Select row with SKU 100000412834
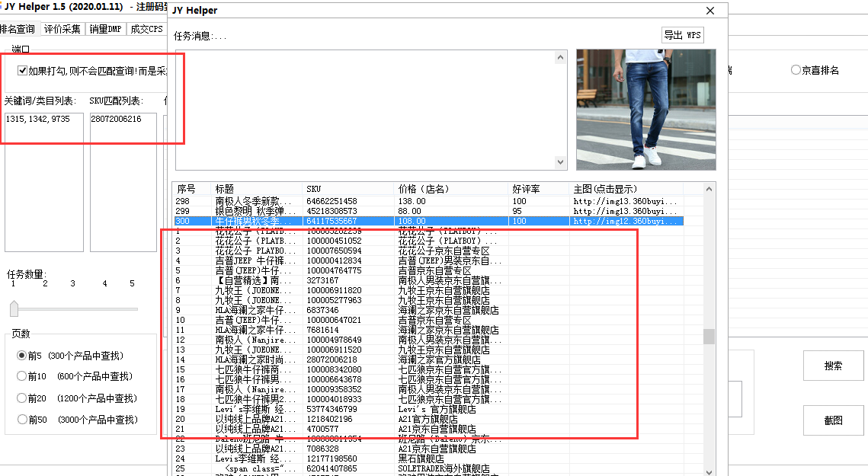The image size is (868, 476). 428,260
